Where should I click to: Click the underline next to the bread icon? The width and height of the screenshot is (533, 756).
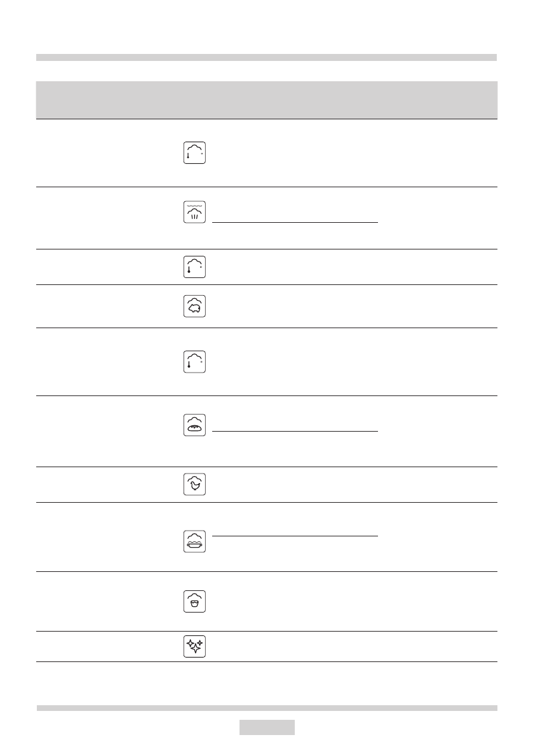tap(295, 431)
